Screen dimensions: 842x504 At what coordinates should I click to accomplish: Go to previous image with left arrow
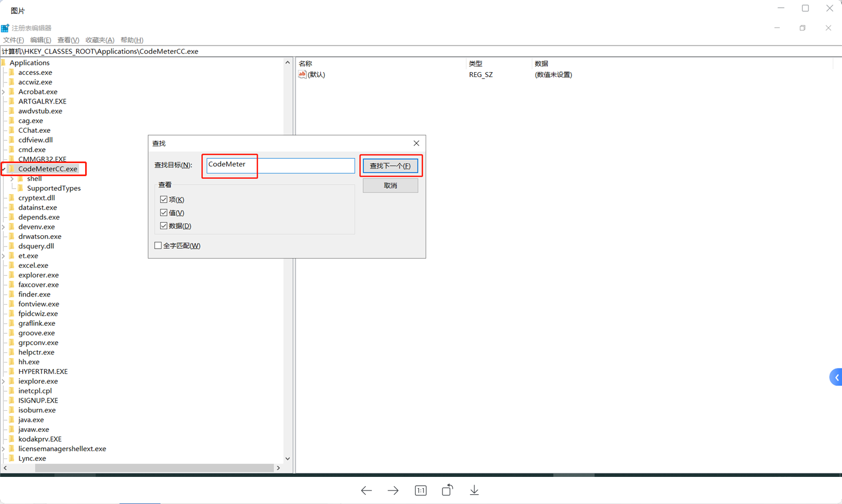tap(367, 490)
